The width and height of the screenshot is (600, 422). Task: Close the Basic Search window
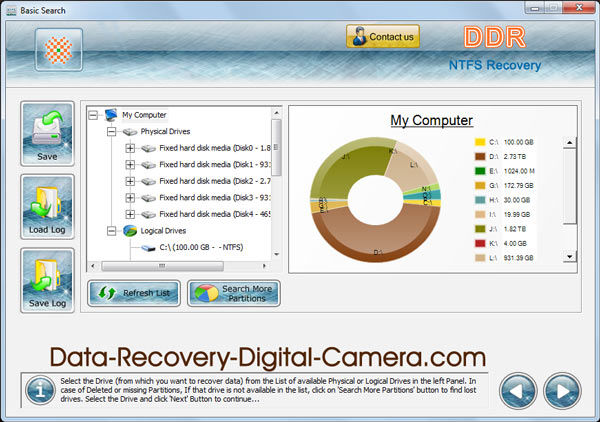point(579,7)
